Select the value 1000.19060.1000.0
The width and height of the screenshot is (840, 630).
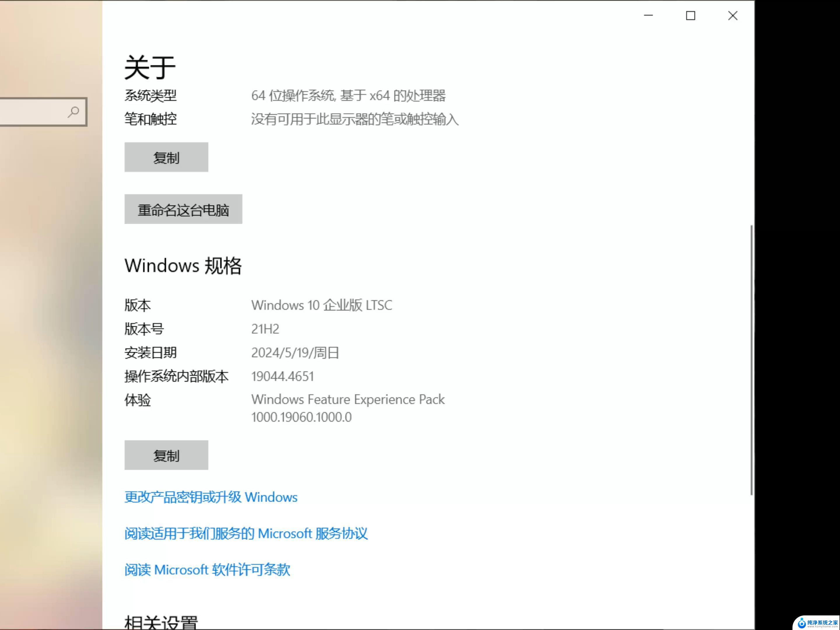tap(301, 417)
